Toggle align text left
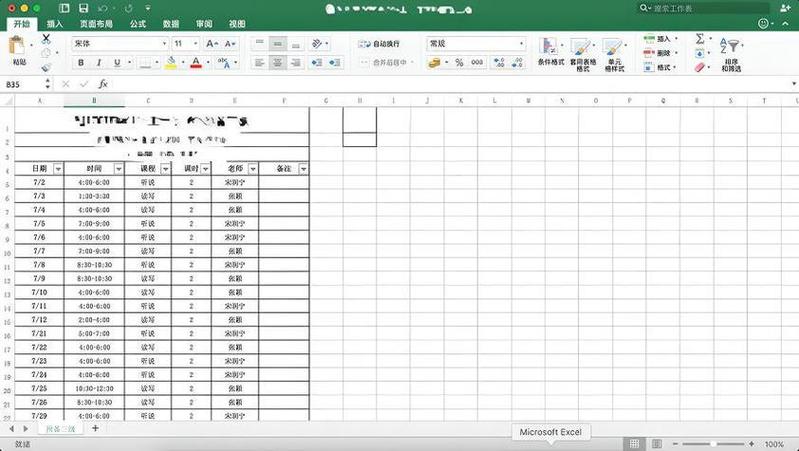The height and width of the screenshot is (451, 799). coord(259,63)
